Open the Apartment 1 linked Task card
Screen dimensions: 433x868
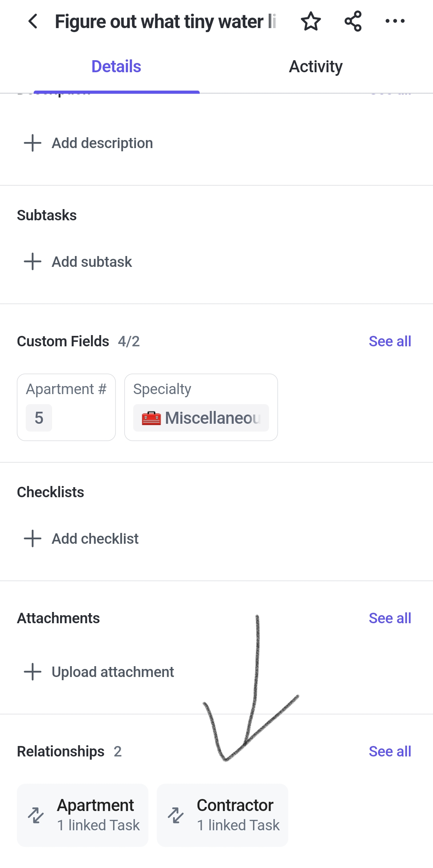(x=83, y=815)
